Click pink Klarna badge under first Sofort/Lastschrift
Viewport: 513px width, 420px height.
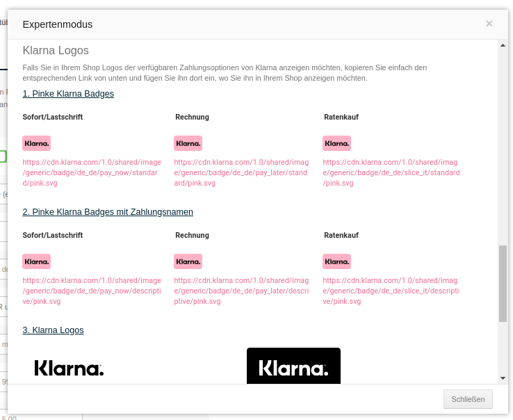[x=36, y=143]
